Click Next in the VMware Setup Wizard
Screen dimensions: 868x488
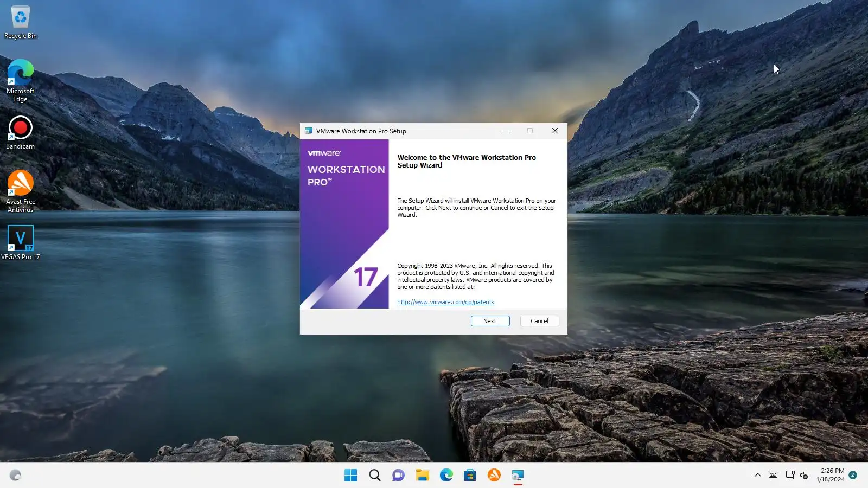(x=490, y=321)
